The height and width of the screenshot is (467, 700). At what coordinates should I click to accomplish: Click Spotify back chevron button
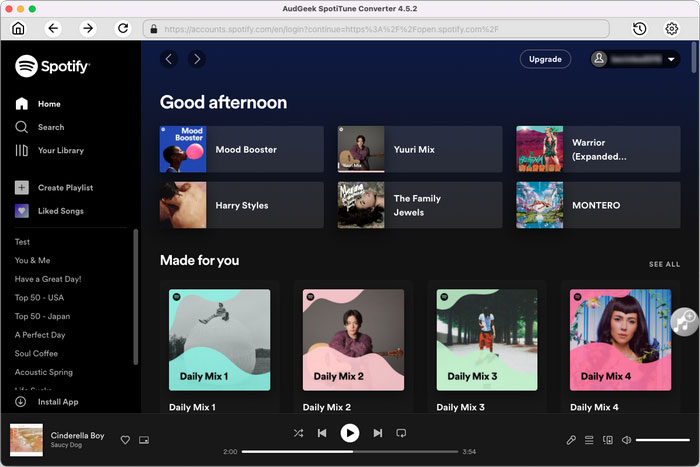(x=169, y=59)
